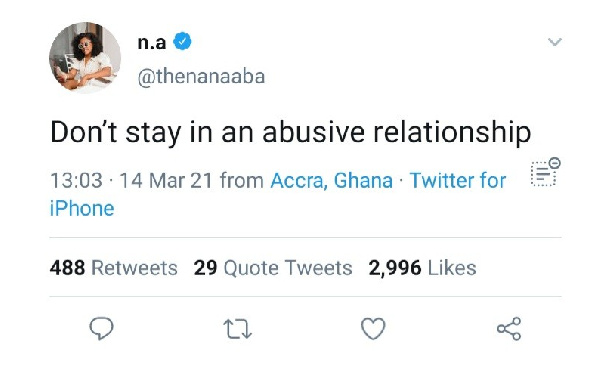This screenshot has width=600, height=380.
Task: View the 29 Quote Tweets
Action: tap(273, 268)
